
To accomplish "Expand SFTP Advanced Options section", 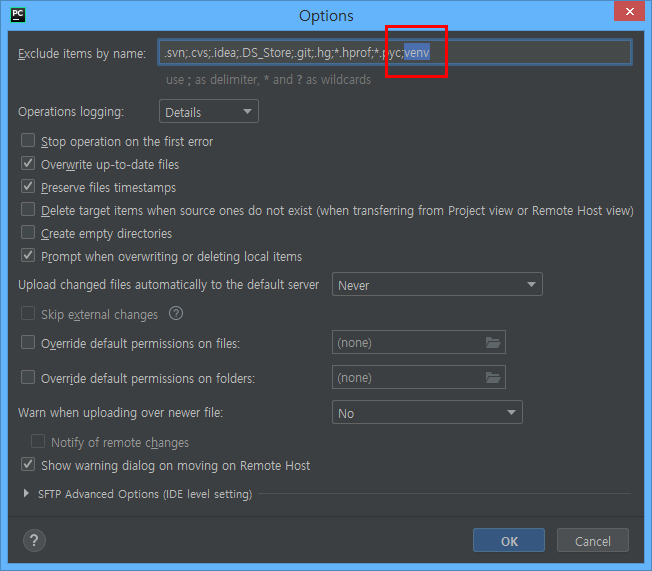I will (x=26, y=494).
